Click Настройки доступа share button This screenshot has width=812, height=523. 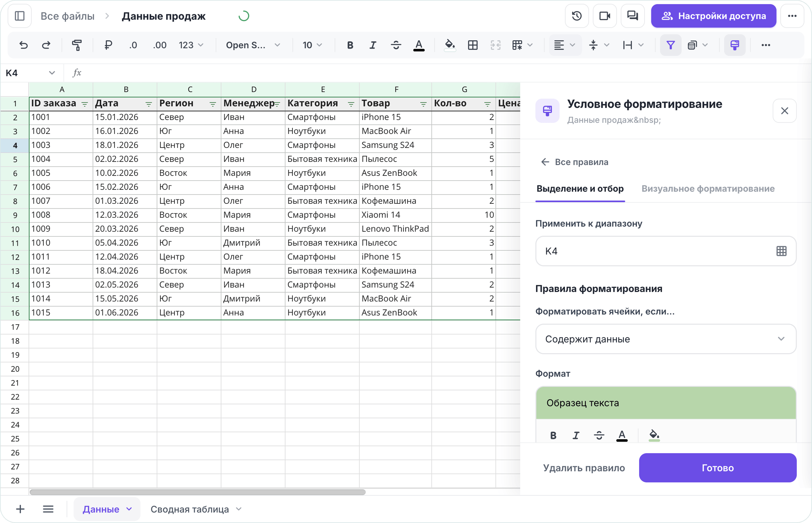[x=713, y=16]
